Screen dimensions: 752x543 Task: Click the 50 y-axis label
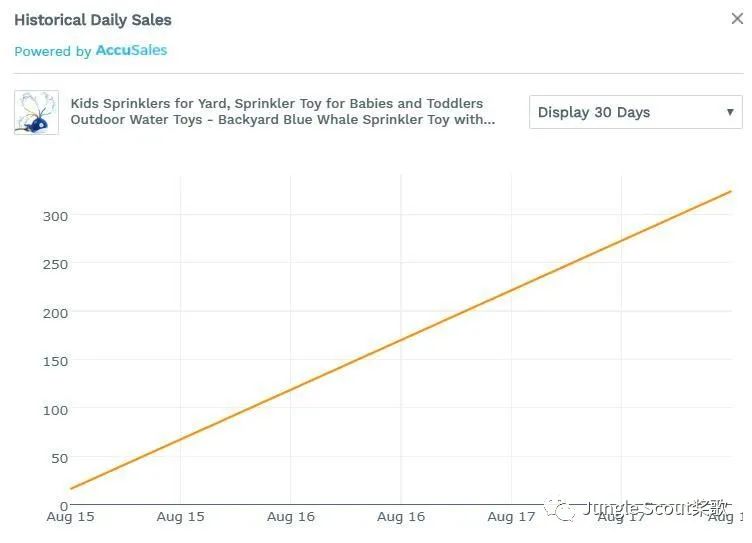click(59, 458)
